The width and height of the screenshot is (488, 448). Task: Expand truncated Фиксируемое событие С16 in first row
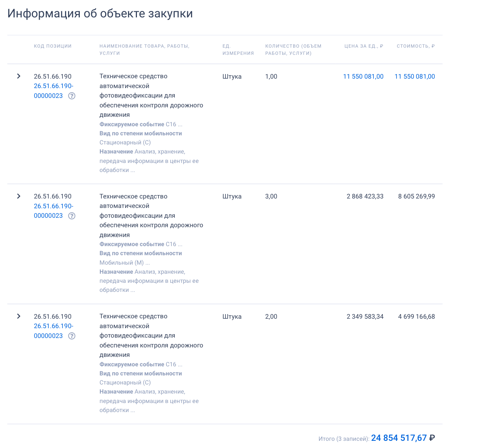point(180,124)
